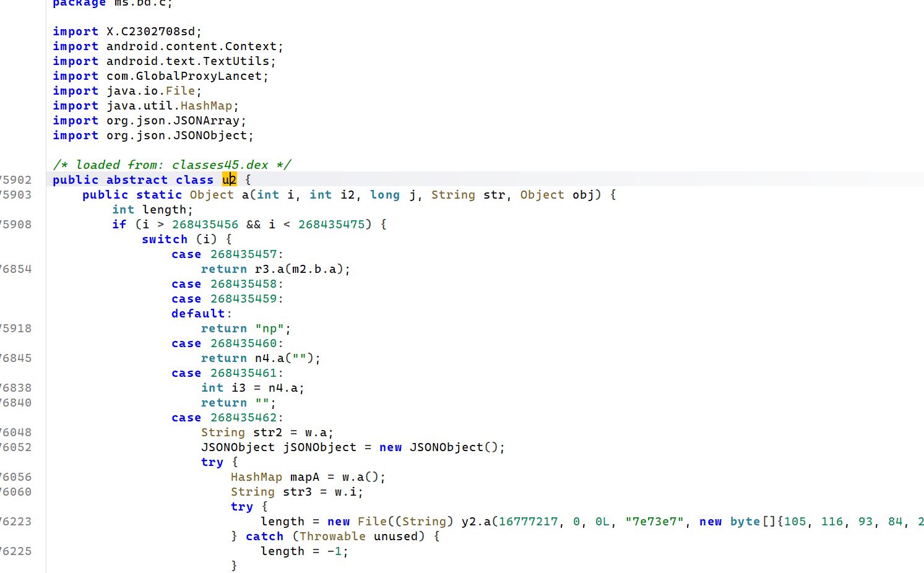
Task: Click the "np" string literal
Action: pos(269,329)
